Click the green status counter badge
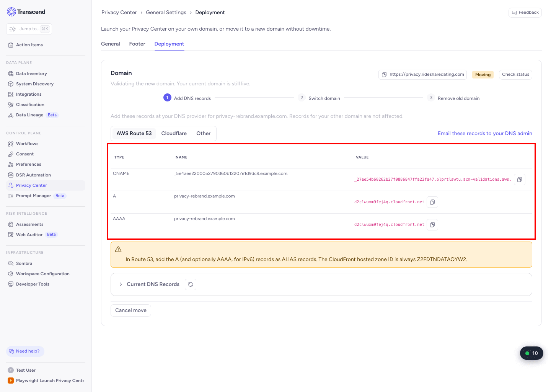551x392 pixels. click(x=531, y=353)
